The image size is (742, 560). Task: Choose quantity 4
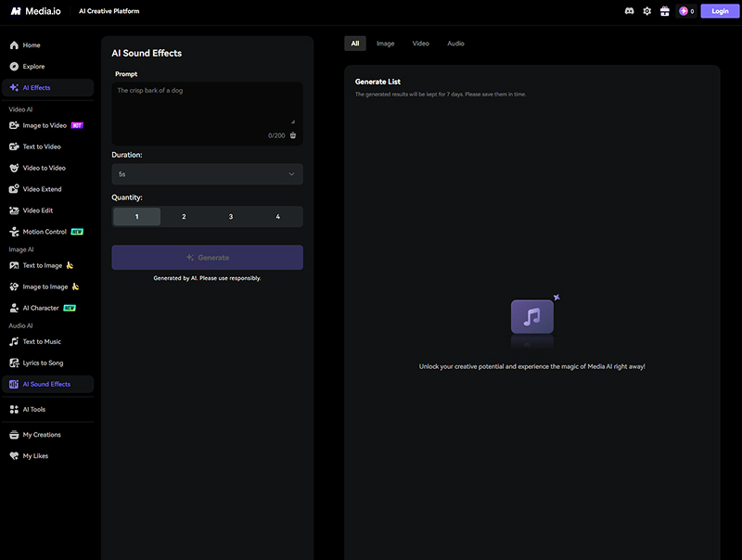pyautogui.click(x=277, y=217)
